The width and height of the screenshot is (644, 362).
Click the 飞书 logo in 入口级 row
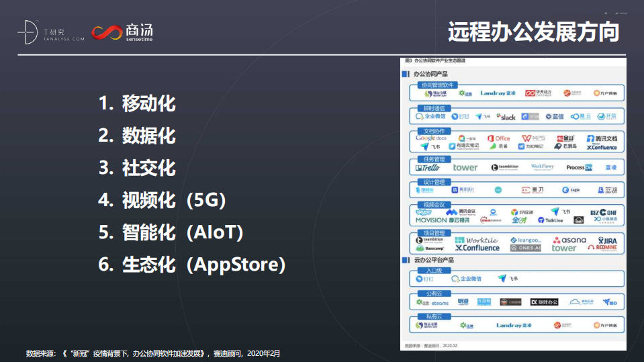click(x=508, y=279)
